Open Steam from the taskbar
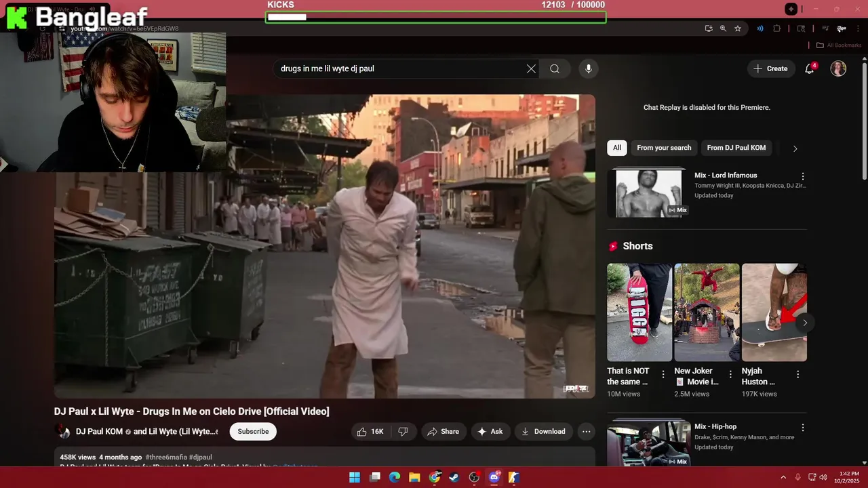This screenshot has height=488, width=868. (454, 477)
